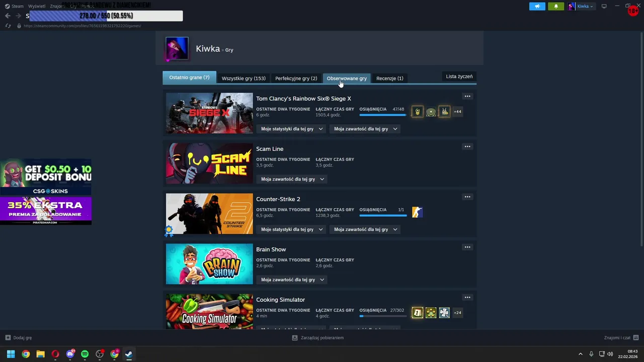Expand Moja zawartość for Brain Show
Viewport: 644px width, 362px height.
click(x=292, y=280)
